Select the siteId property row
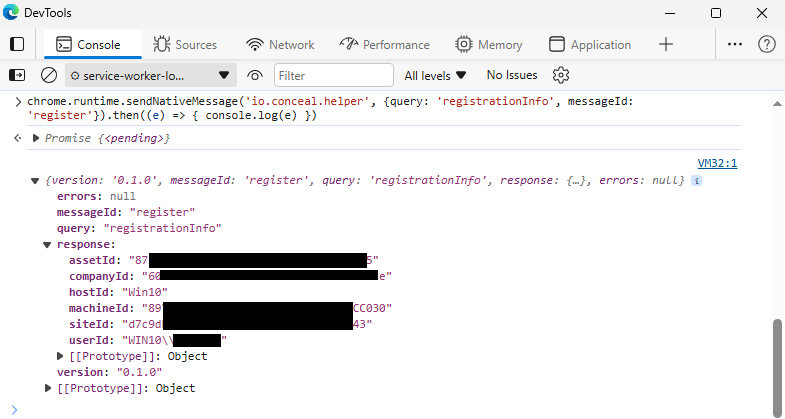The height and width of the screenshot is (419, 785). (x=220, y=324)
